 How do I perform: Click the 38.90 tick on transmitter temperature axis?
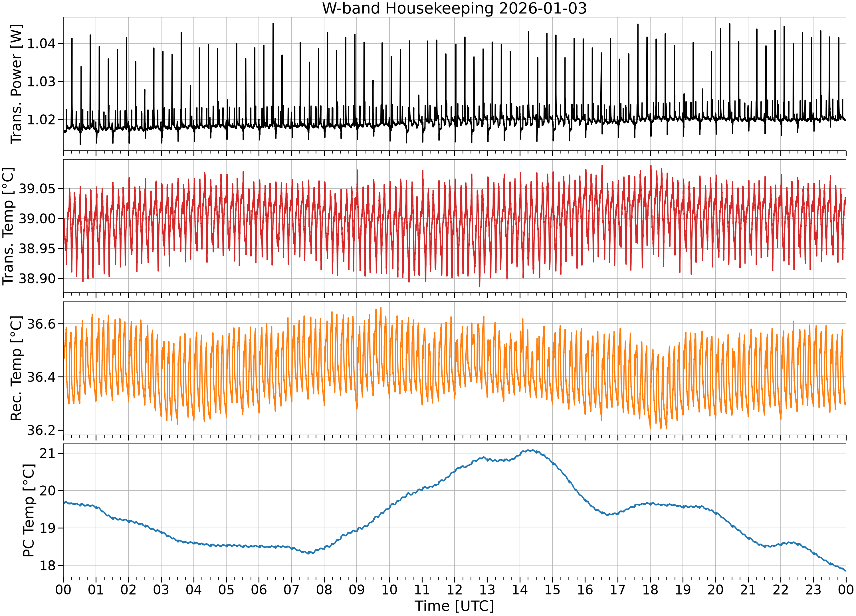[x=37, y=279]
